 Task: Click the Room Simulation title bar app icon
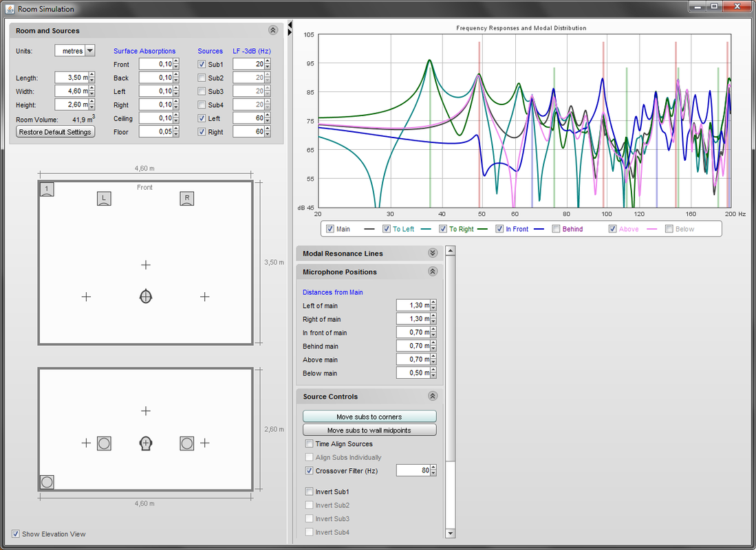(10, 9)
